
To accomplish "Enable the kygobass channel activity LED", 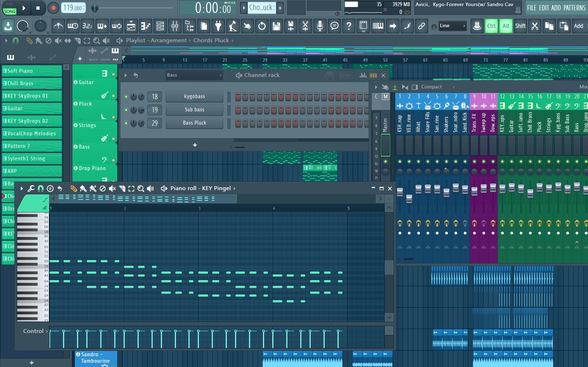I will click(126, 96).
